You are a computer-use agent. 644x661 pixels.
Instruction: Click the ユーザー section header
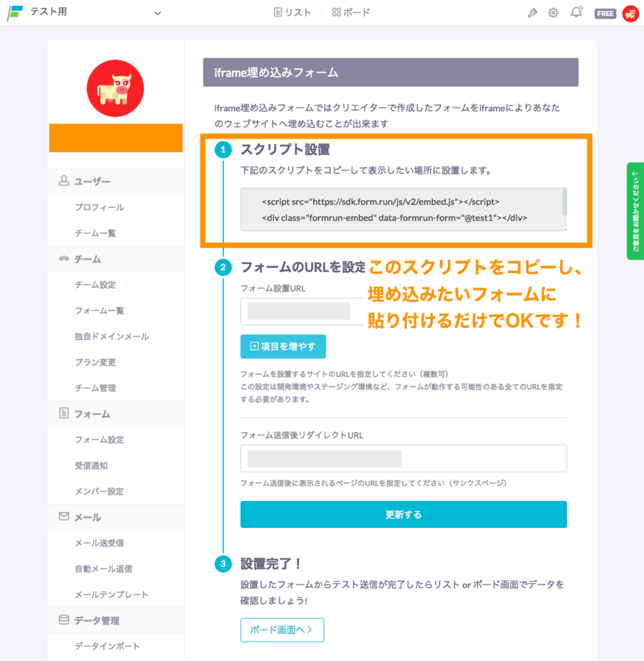click(116, 181)
